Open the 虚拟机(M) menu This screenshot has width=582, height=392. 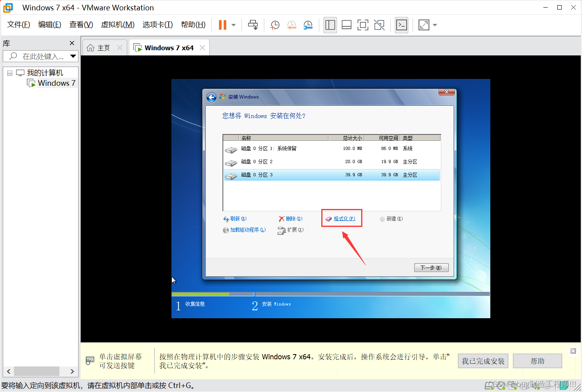tap(118, 25)
